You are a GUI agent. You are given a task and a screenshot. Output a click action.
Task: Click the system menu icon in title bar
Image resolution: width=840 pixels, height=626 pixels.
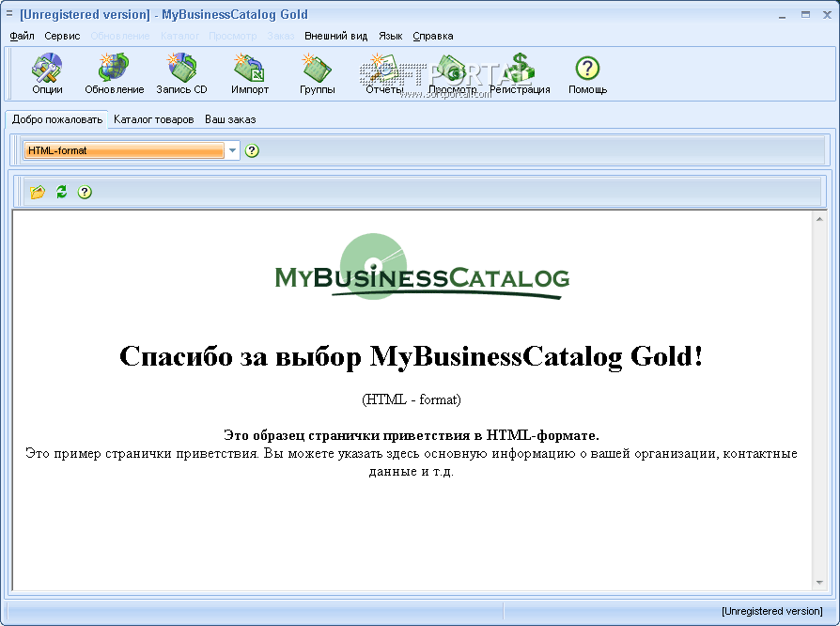(9, 14)
